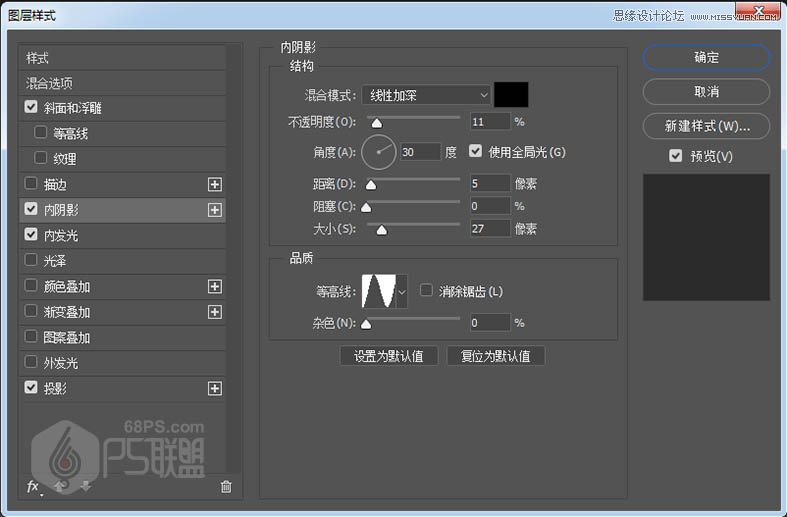
Task: Toggle 使用全局光 checkbox
Action: 475,151
